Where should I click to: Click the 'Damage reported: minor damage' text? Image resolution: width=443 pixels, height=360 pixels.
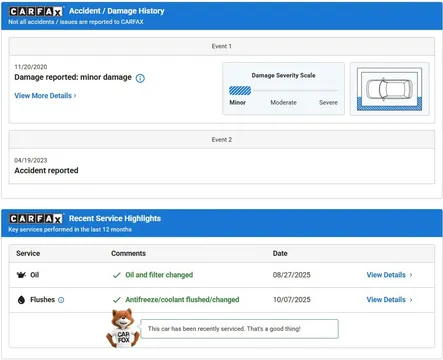73,77
